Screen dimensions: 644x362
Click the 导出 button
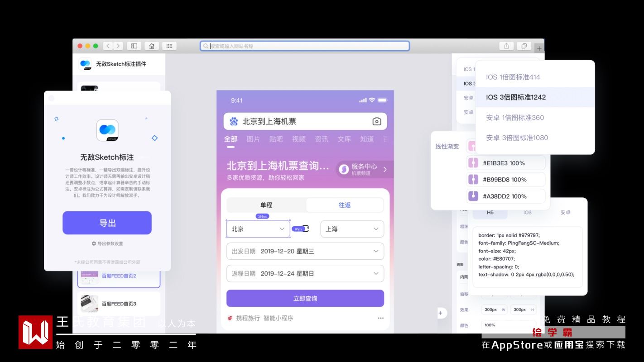point(107,223)
